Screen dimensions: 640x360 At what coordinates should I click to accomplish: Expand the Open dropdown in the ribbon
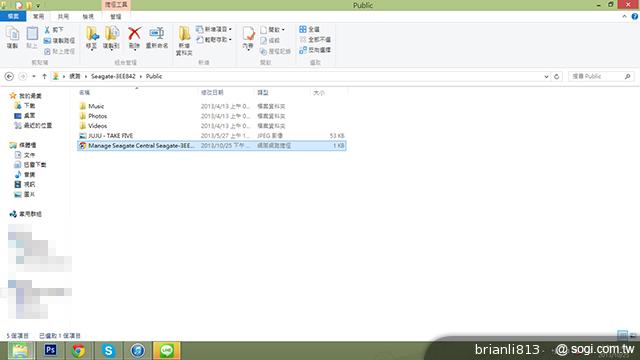coord(272,30)
